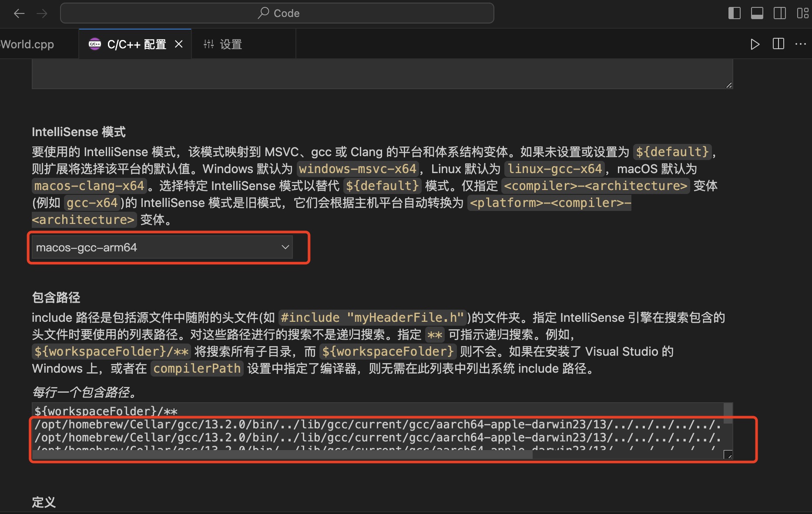Click the IntelliSense 模式 heading

(79, 132)
